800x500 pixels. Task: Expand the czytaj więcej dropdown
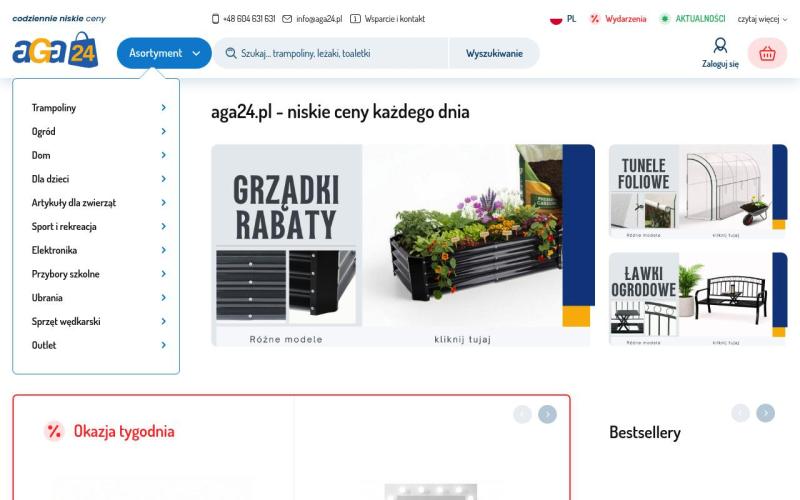pyautogui.click(x=762, y=19)
